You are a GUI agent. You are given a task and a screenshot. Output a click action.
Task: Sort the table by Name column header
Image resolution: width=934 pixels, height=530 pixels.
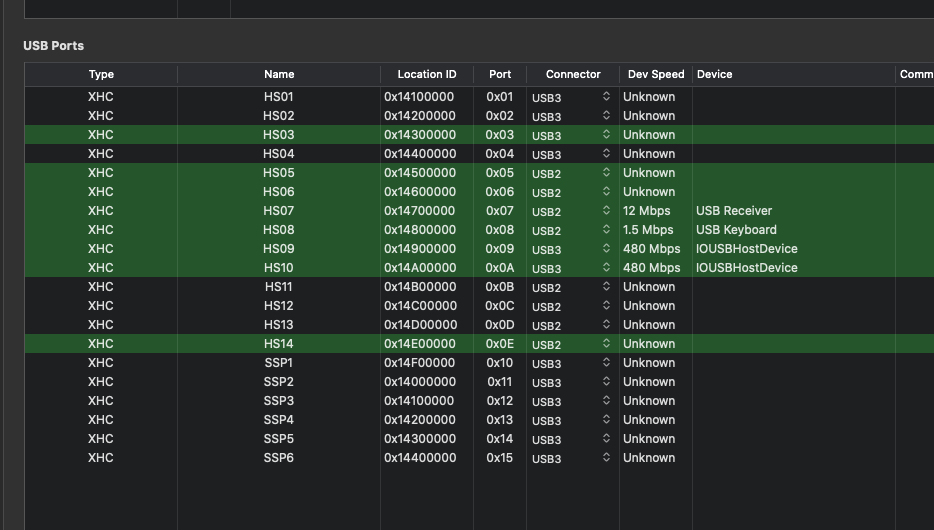[279, 74]
